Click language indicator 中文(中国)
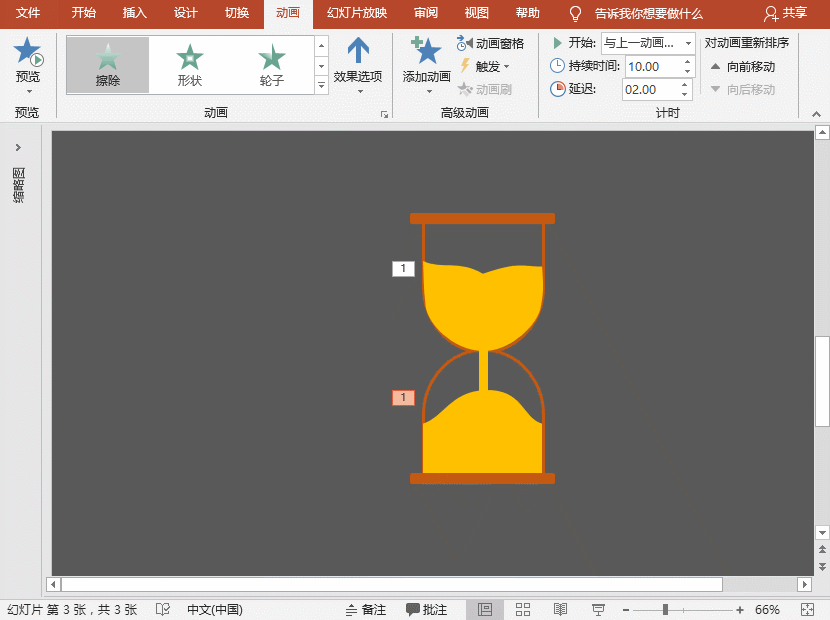Viewport: 830px width, 620px height. (x=215, y=610)
